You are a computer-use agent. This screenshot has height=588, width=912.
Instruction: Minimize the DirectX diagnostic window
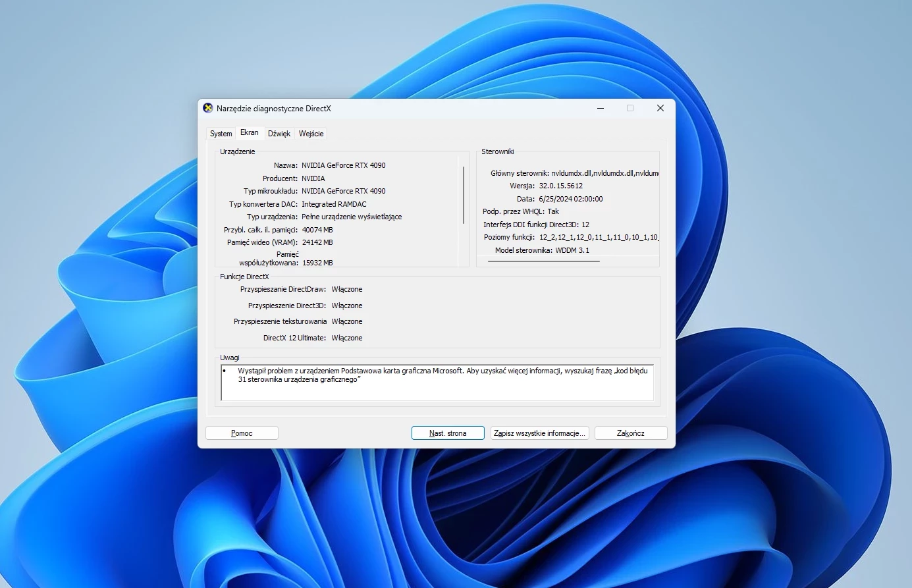coord(601,109)
